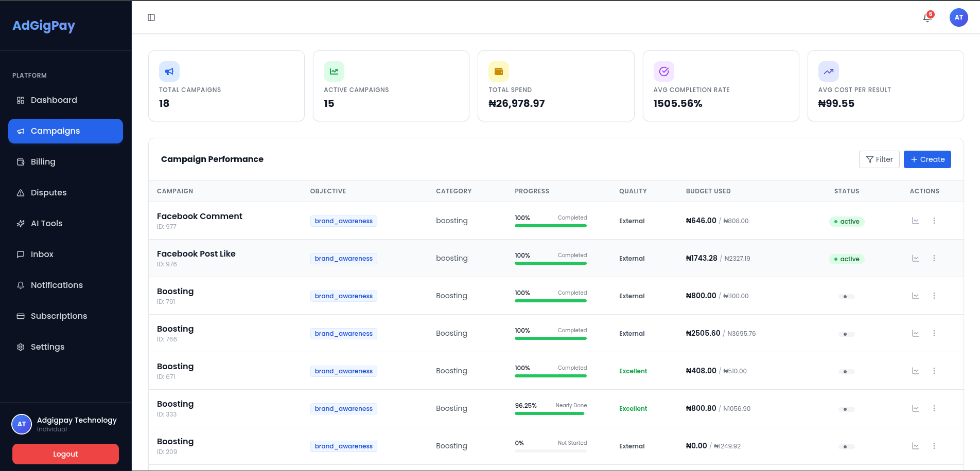Screen dimensions: 980x471
Task: Click the Total Spend wallet icon
Action: point(499,71)
